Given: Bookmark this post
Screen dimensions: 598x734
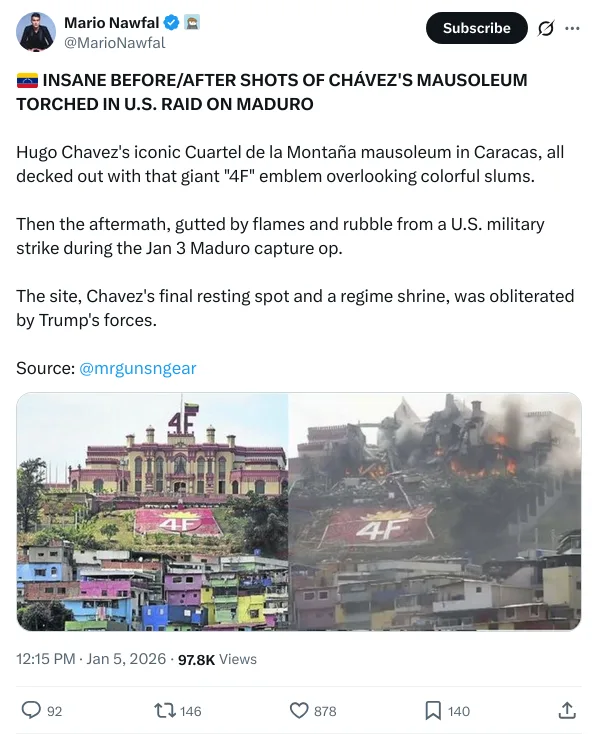Looking at the screenshot, I should point(433,711).
